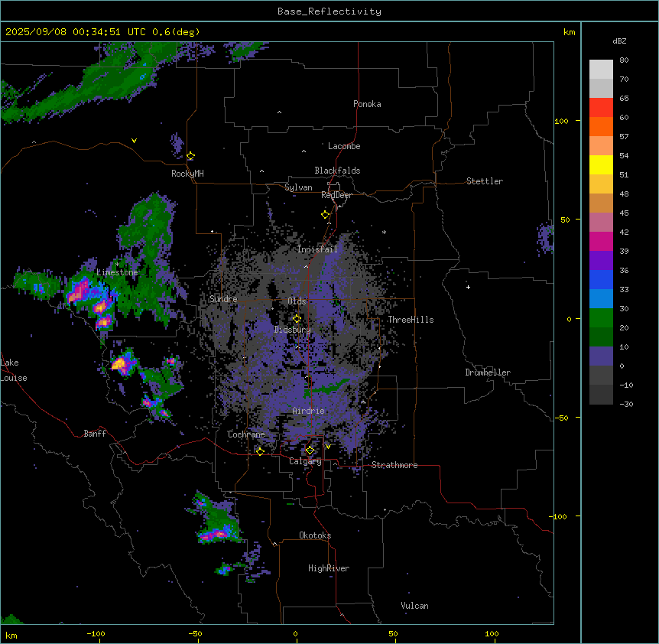Click the ThreeHills label

(x=411, y=320)
